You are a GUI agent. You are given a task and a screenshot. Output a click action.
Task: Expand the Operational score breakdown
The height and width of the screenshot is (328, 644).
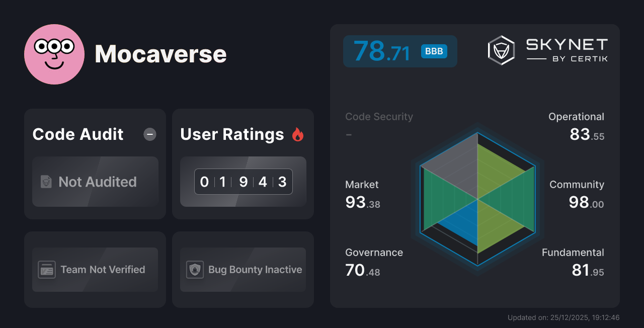point(576,126)
